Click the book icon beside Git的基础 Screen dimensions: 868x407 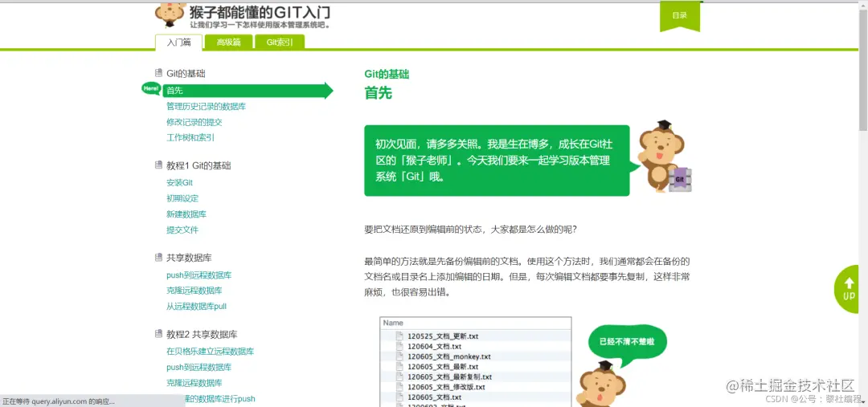click(x=159, y=73)
